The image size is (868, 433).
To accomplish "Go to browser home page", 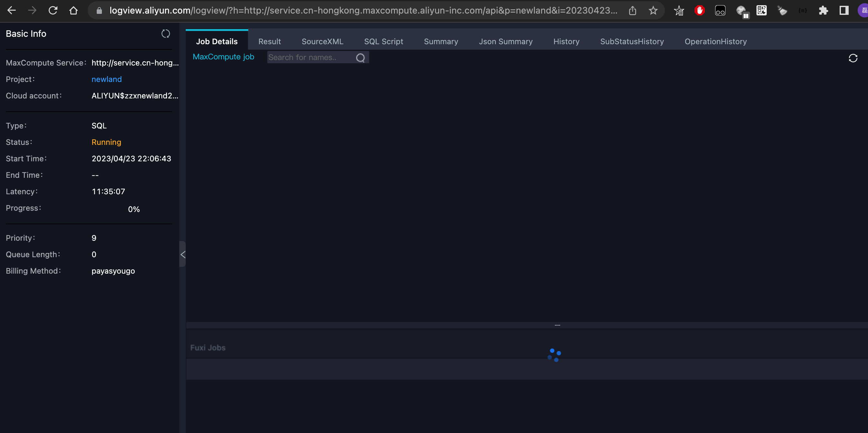I will pyautogui.click(x=74, y=10).
